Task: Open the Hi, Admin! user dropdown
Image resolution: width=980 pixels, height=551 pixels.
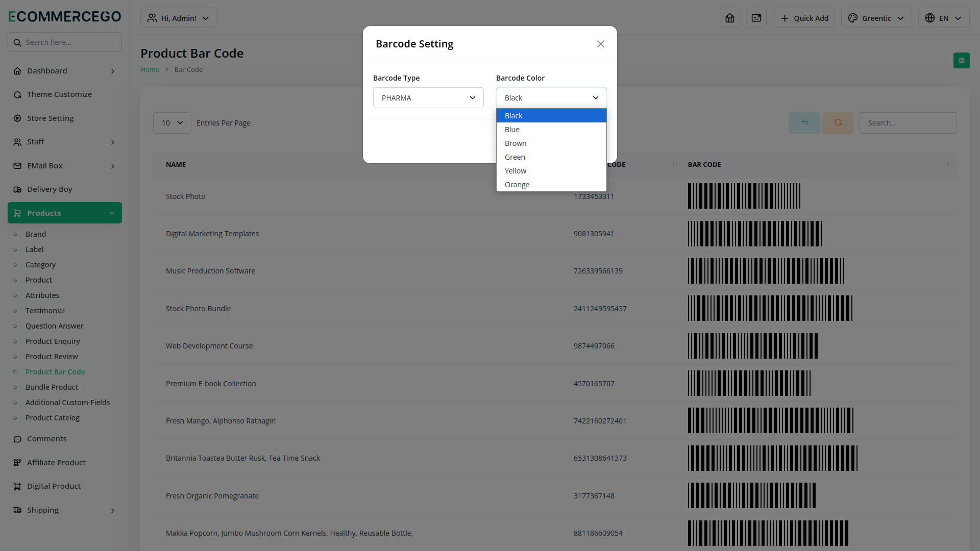Action: click(x=179, y=18)
